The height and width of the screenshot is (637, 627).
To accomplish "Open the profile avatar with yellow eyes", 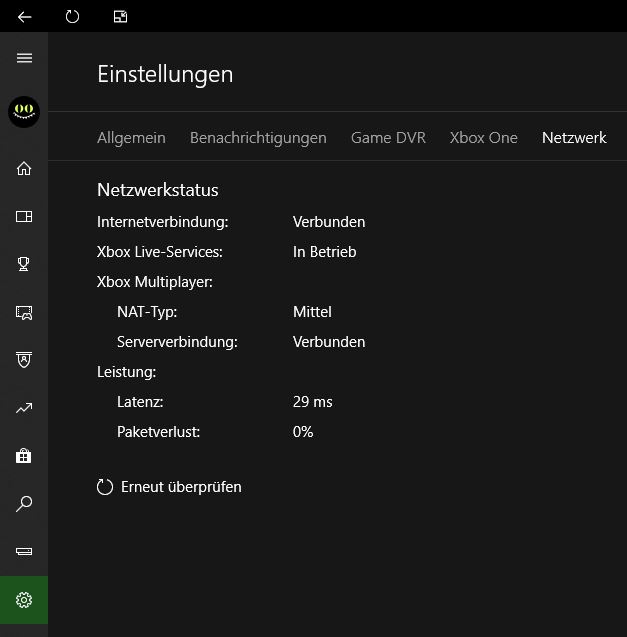I will [24, 112].
